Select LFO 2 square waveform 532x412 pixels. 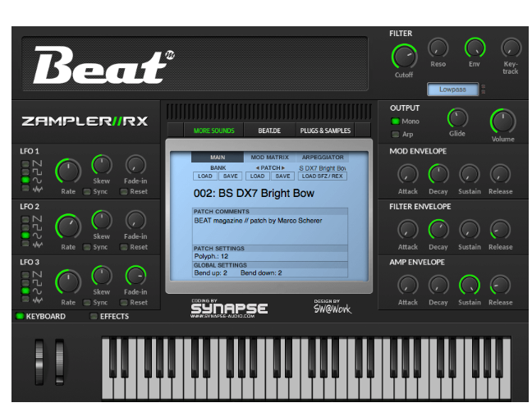click(x=25, y=227)
